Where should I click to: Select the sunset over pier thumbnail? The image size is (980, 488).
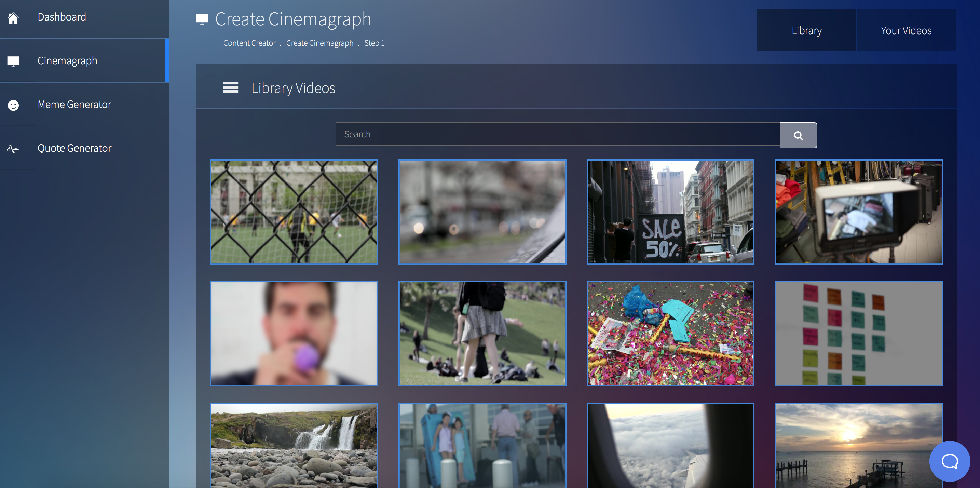click(859, 445)
